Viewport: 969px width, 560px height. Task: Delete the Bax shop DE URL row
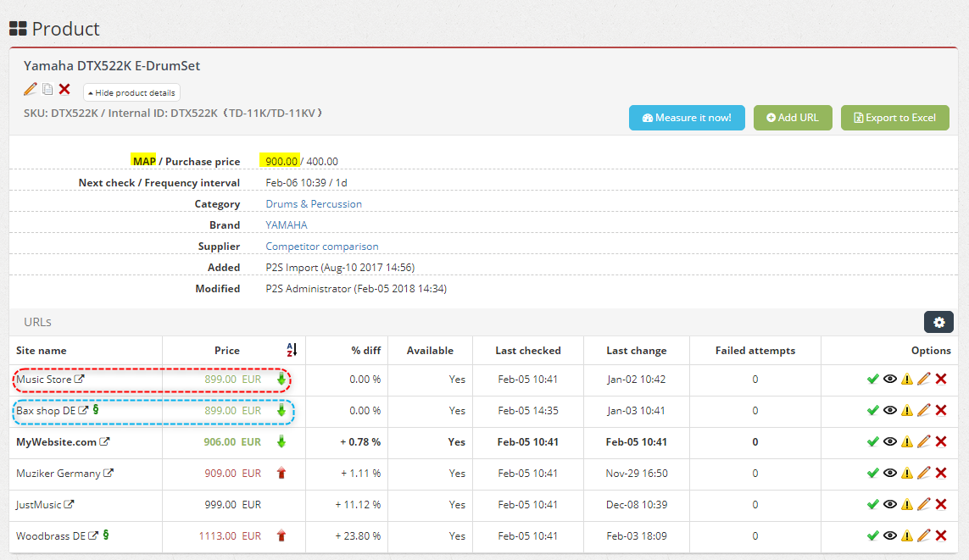click(941, 411)
